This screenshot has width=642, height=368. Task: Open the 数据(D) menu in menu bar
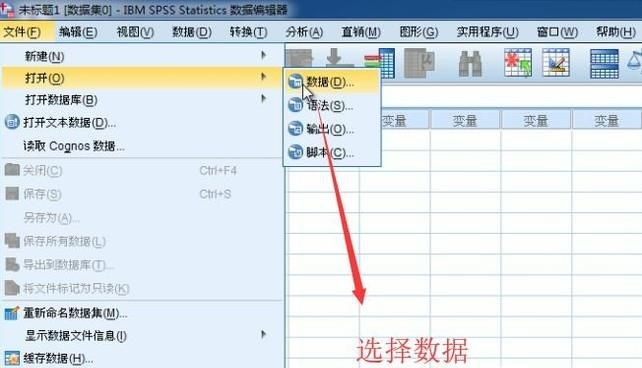click(x=192, y=32)
